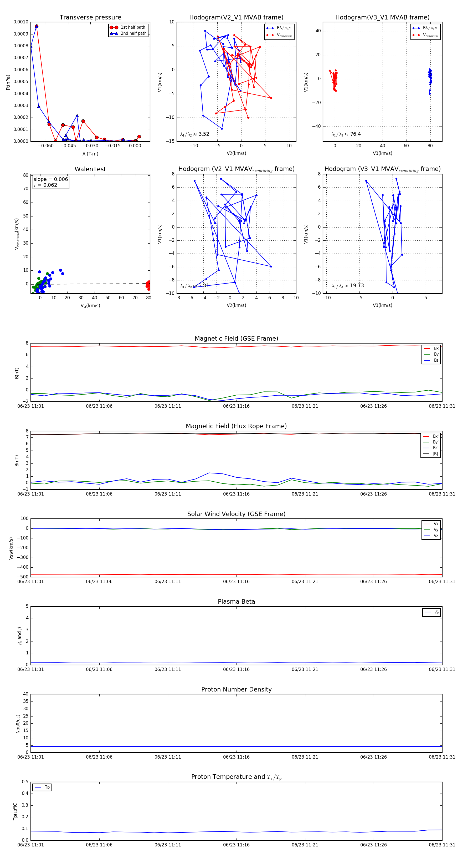This screenshot has width=473, height=868.
Task: Click the "V_A(km/s)" x-axis label in WalenTest
Action: coord(90,306)
